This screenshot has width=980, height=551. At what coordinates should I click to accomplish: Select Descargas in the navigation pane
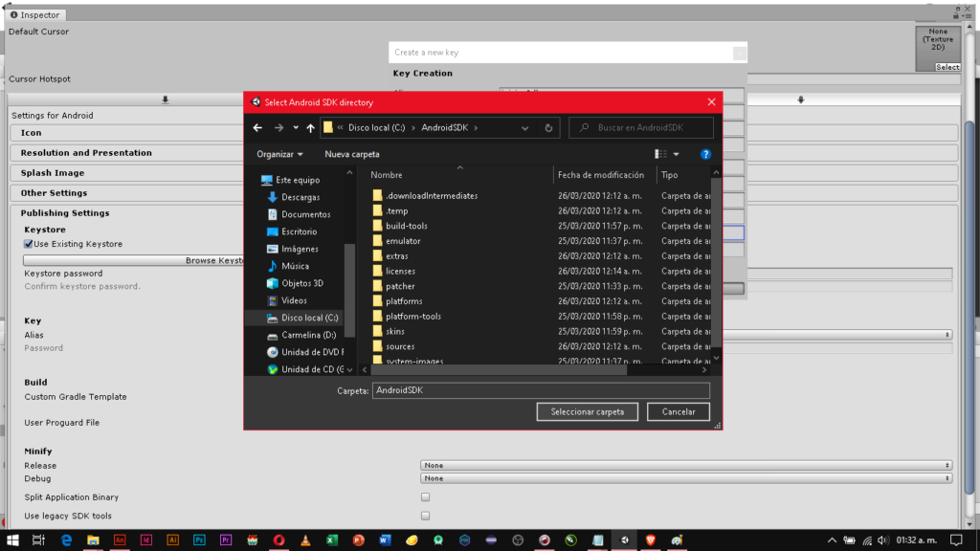pos(301,197)
